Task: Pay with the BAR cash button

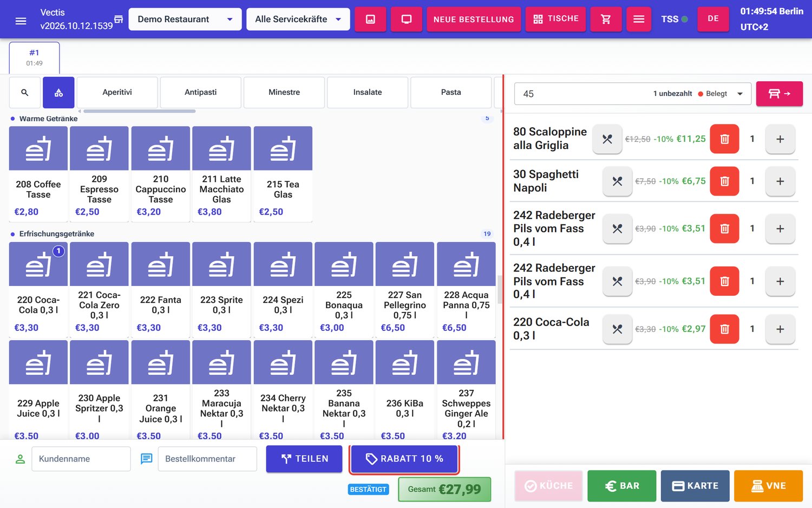Action: click(622, 486)
